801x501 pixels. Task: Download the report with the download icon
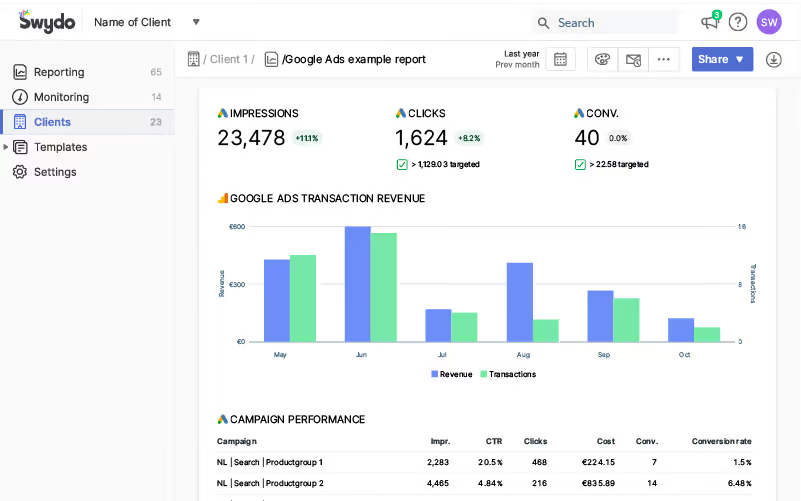(x=773, y=60)
